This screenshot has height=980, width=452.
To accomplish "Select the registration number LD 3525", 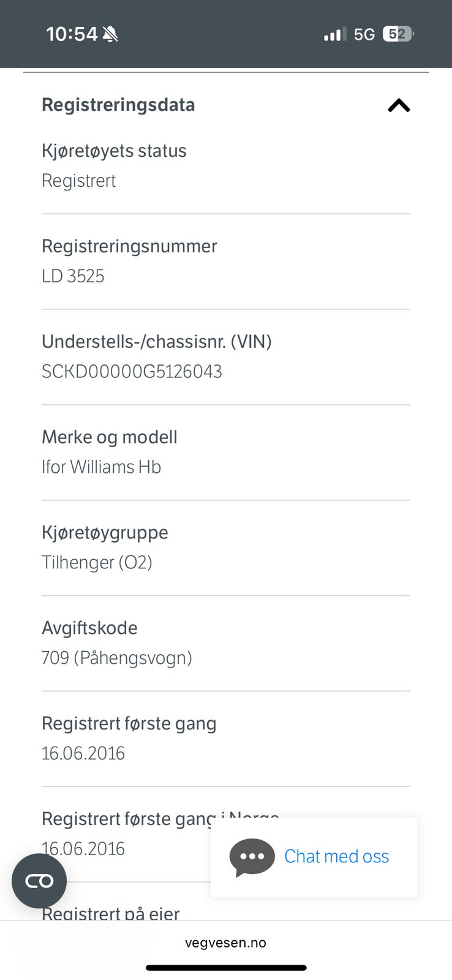I will [73, 276].
